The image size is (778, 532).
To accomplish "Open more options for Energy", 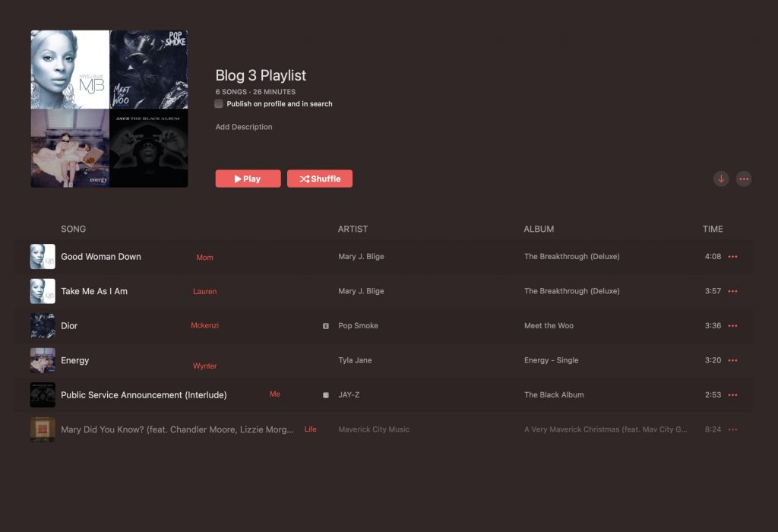I will [732, 360].
